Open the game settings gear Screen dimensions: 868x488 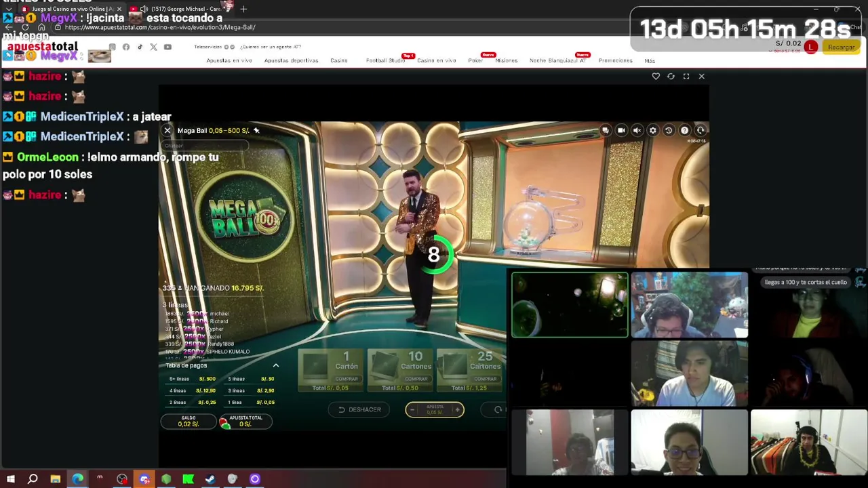[652, 130]
